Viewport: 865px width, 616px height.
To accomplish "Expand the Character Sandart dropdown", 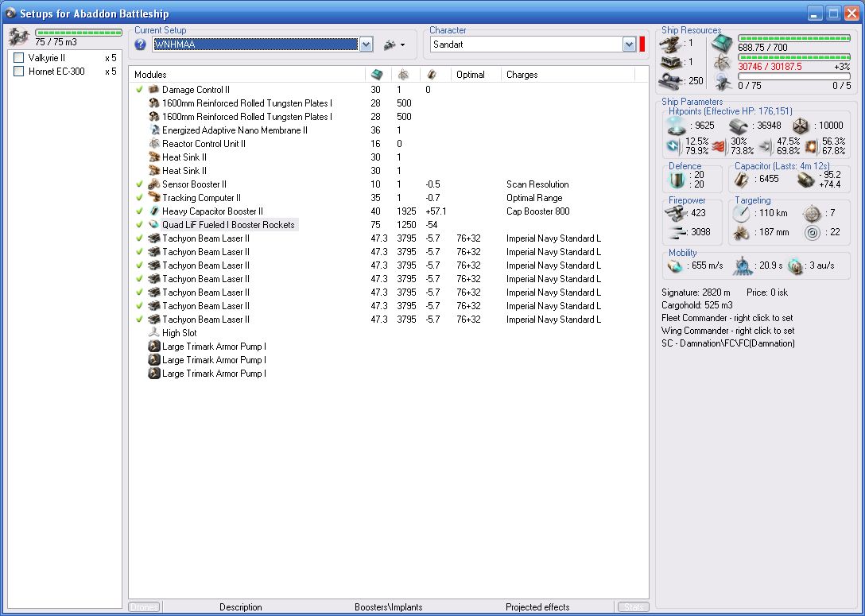I will [x=629, y=45].
